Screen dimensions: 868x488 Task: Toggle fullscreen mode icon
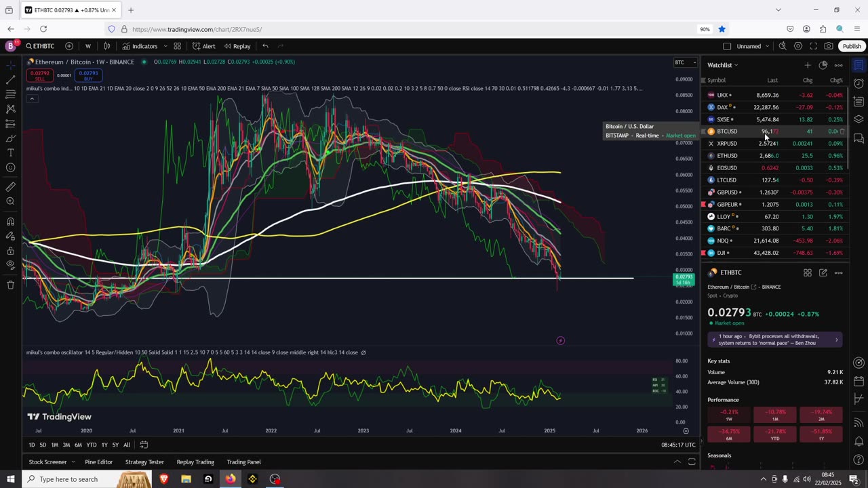point(814,46)
